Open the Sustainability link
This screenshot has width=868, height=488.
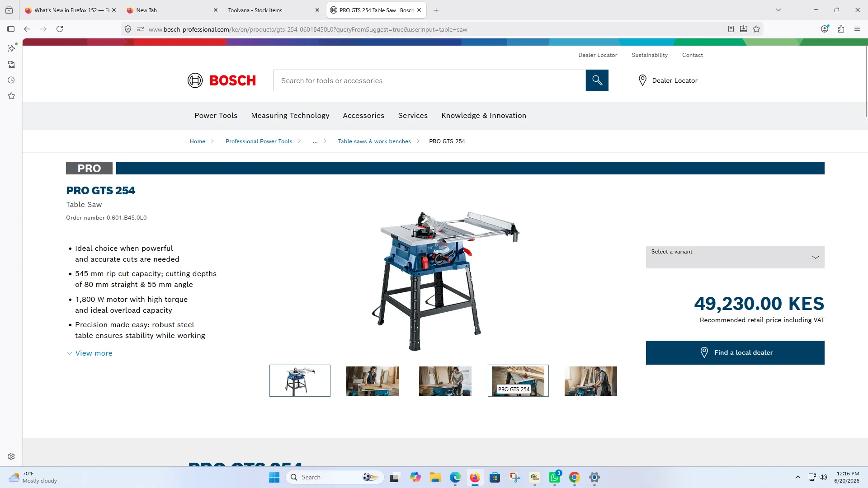point(650,55)
